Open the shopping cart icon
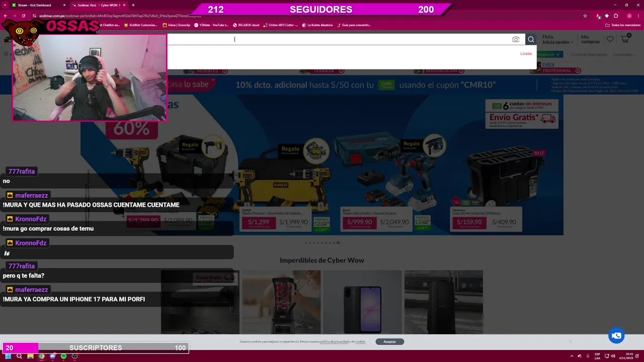644x362 pixels. 625,38
